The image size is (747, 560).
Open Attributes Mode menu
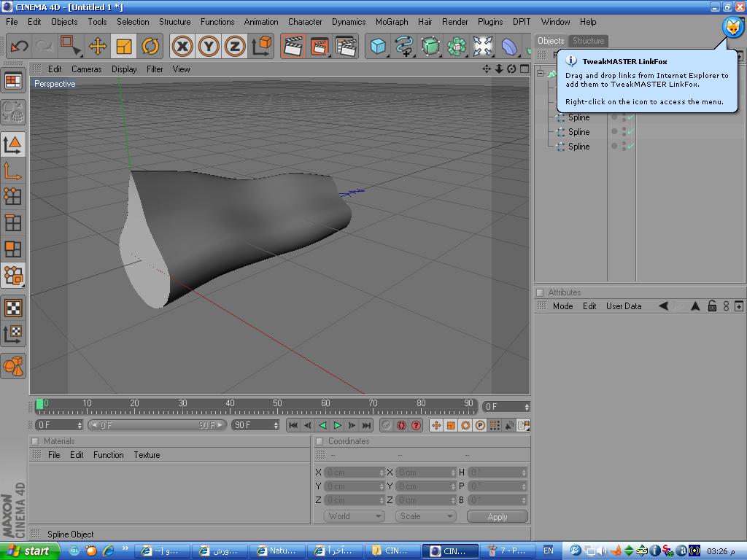562,306
